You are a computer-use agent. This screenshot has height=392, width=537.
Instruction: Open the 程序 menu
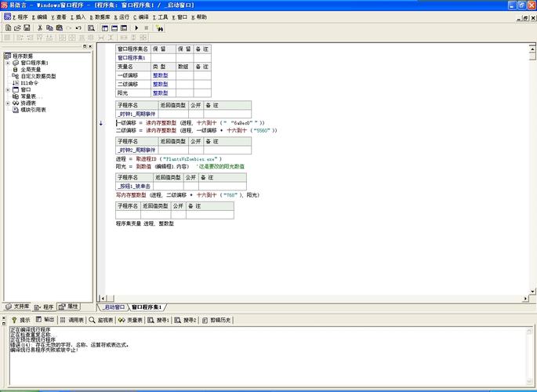pyautogui.click(x=20, y=16)
